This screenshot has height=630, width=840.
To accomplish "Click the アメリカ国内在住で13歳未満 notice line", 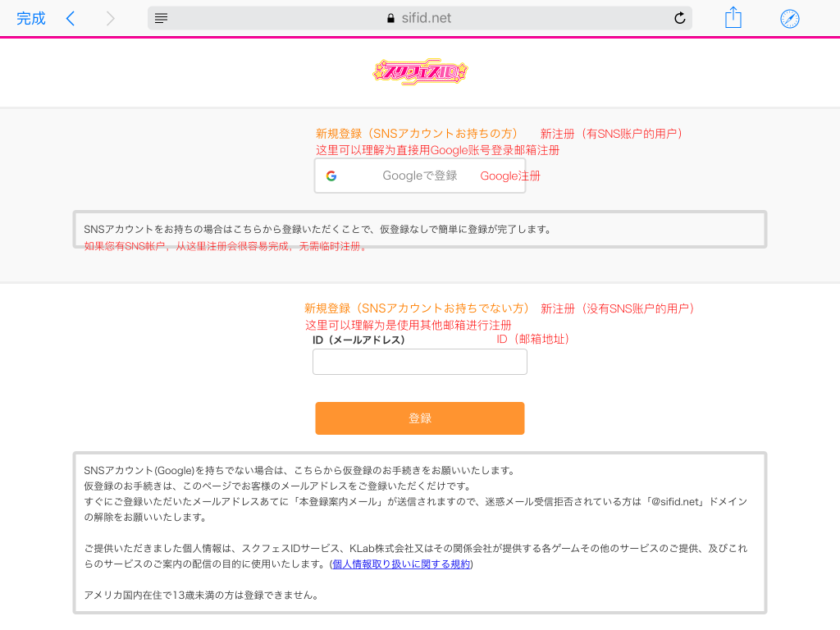I will (x=201, y=595).
